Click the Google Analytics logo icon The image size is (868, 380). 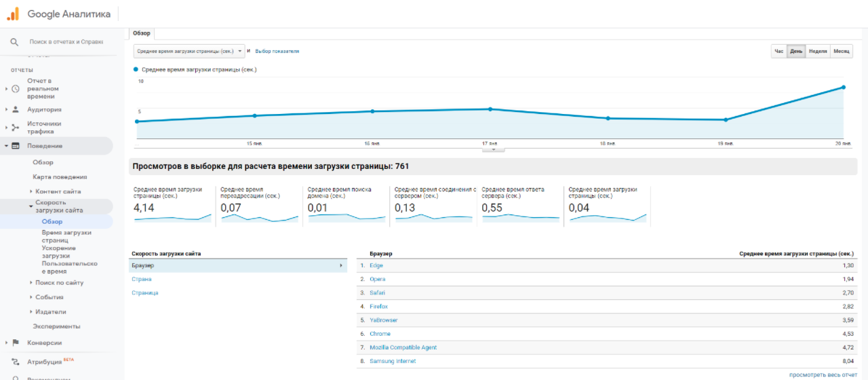pyautogui.click(x=13, y=14)
